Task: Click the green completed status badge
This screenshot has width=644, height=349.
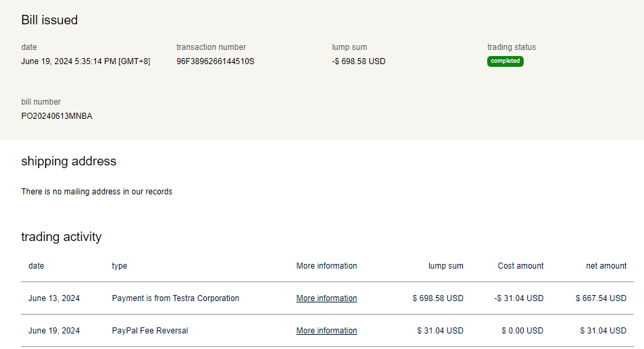Action: 505,61
